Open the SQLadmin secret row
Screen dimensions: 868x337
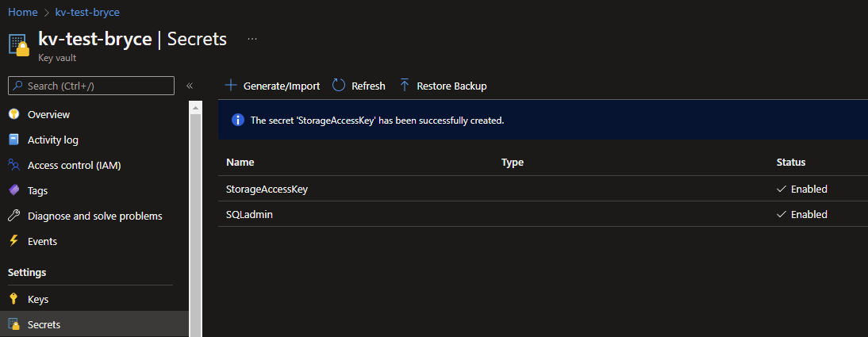click(543, 214)
